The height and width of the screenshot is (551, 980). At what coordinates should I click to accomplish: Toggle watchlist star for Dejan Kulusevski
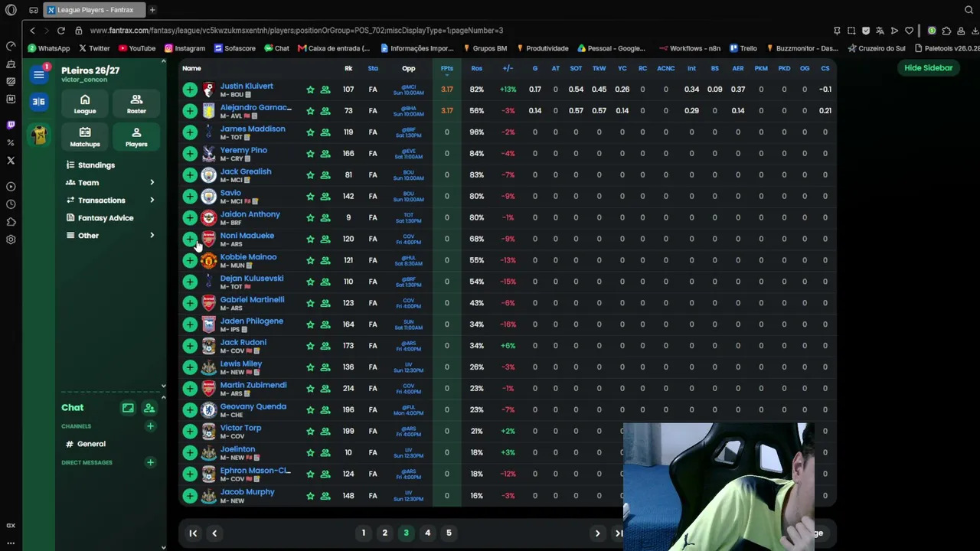click(x=310, y=282)
